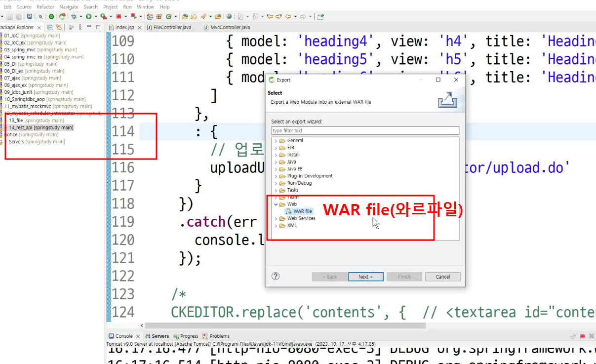Select project 09_jdbc_junit in Package Explorer

[x=38, y=92]
